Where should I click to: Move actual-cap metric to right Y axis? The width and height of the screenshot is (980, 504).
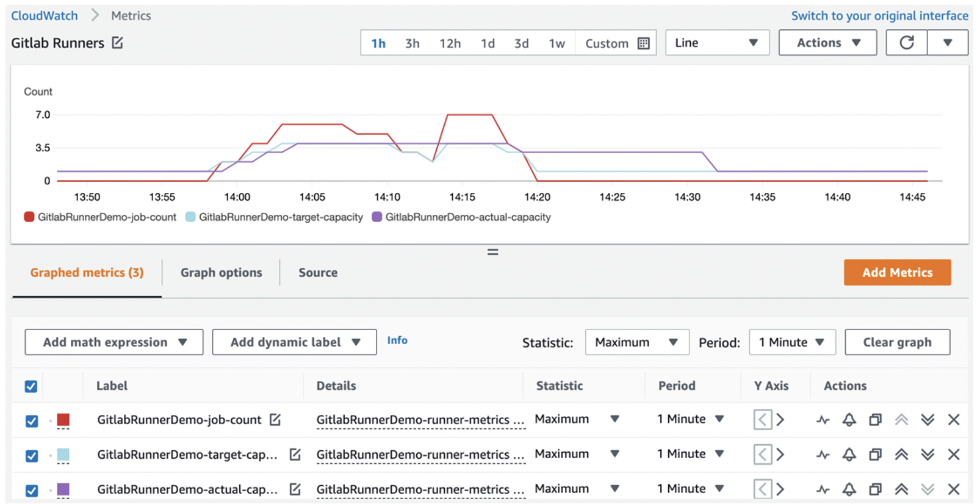(x=780, y=489)
